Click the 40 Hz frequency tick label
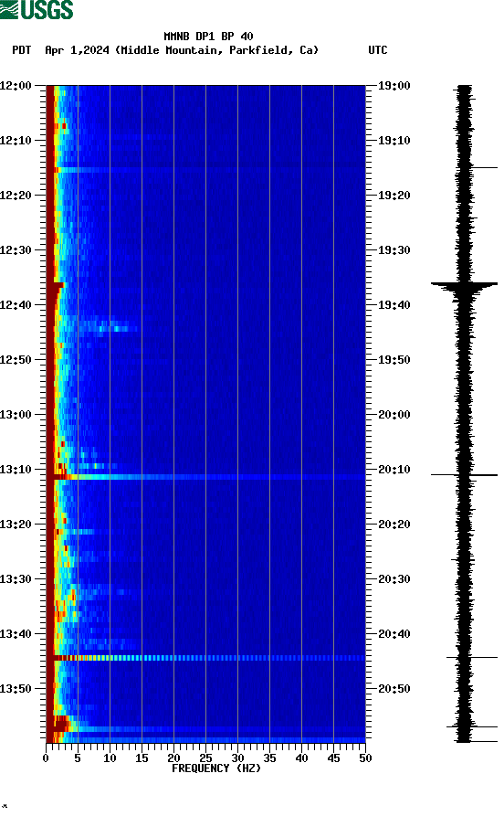Screen dimensions: 504x816 click(x=301, y=758)
